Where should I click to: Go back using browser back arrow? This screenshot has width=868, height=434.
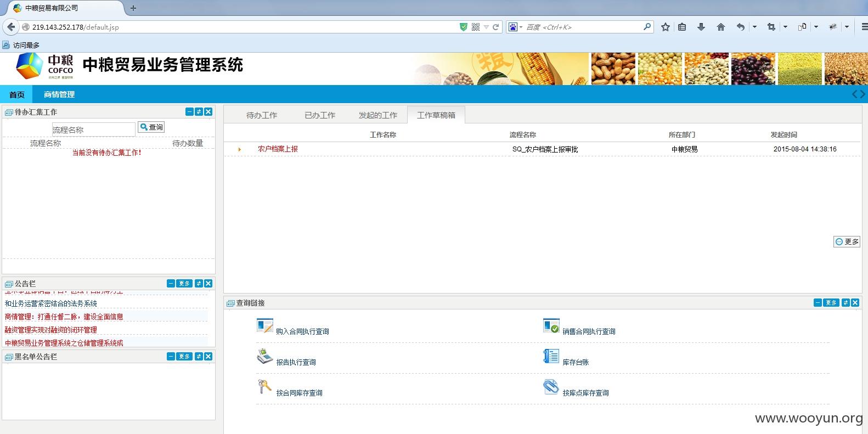click(x=11, y=27)
